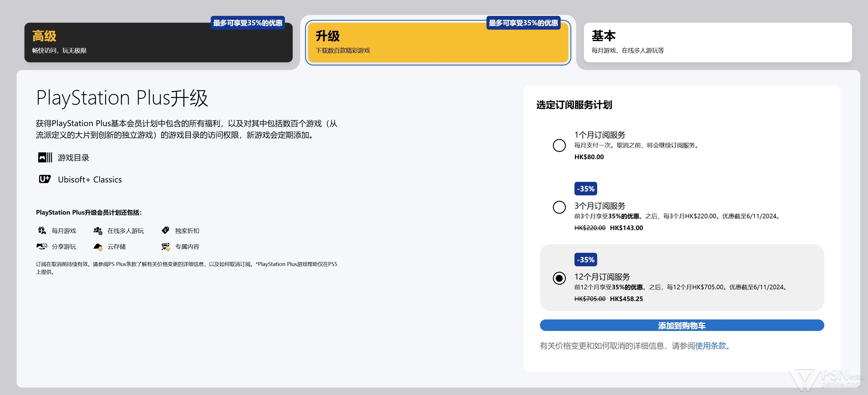Click the 畅快访问，玩无极限 subtitle

(x=59, y=51)
